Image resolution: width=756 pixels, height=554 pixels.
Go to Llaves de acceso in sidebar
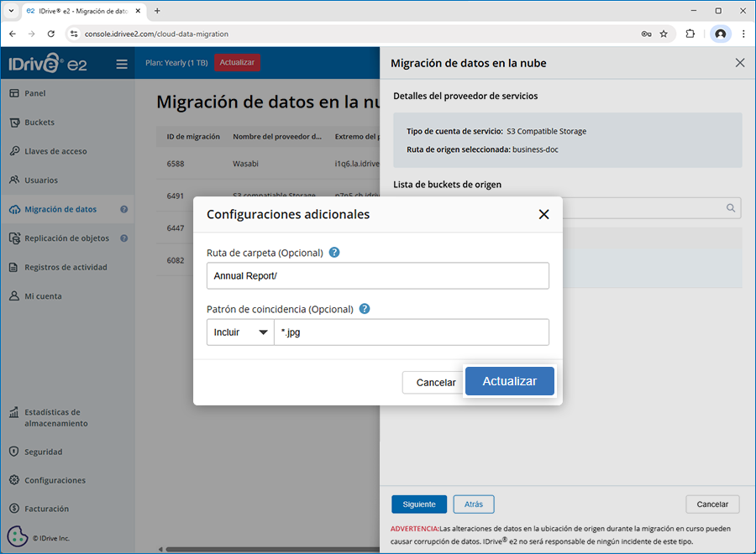click(x=55, y=151)
